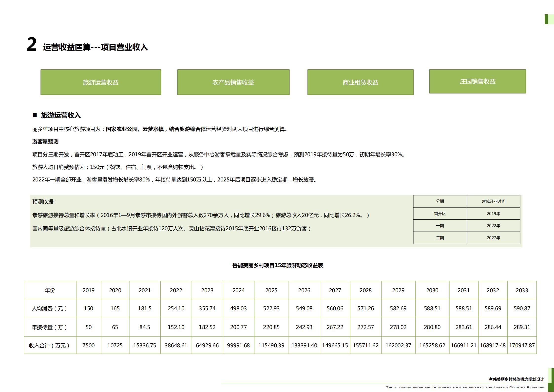Click the 年份 row header

(50, 290)
